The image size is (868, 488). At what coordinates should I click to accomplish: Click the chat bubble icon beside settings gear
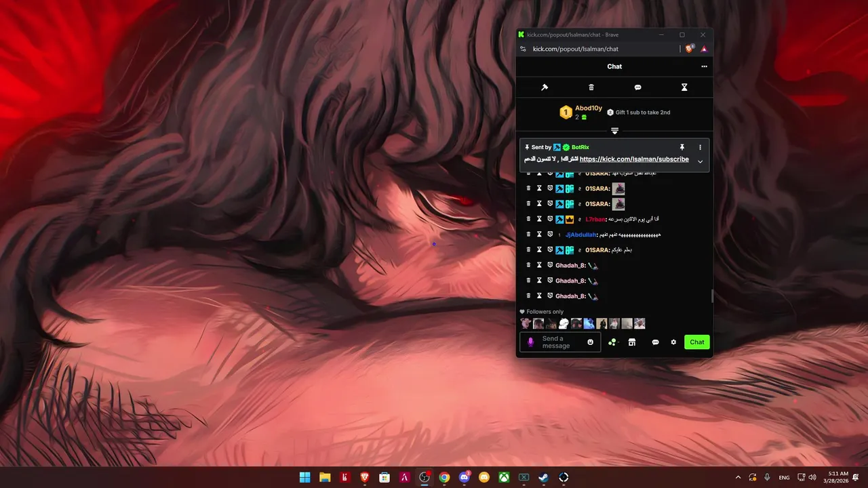click(x=655, y=342)
